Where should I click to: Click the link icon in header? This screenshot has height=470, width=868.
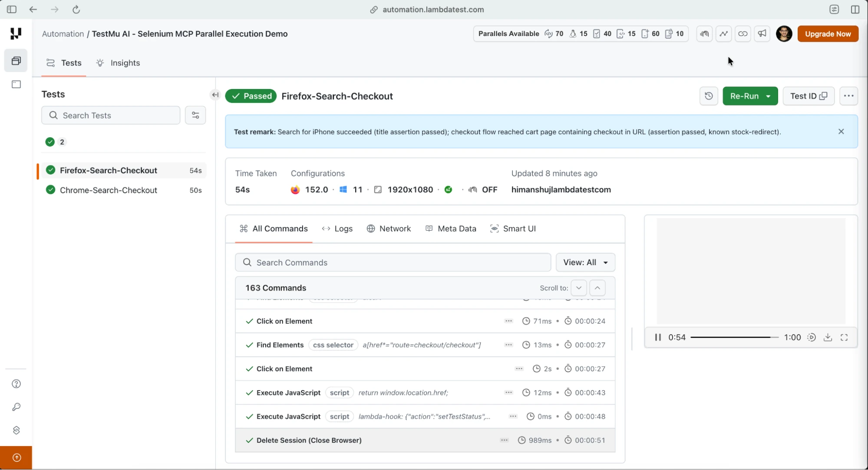(x=743, y=34)
